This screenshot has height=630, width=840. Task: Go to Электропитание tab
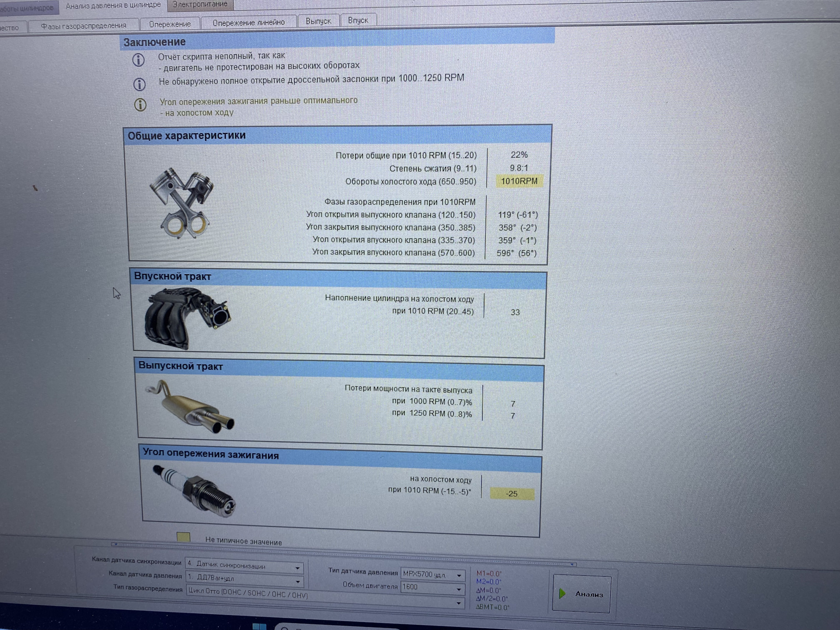click(x=200, y=4)
